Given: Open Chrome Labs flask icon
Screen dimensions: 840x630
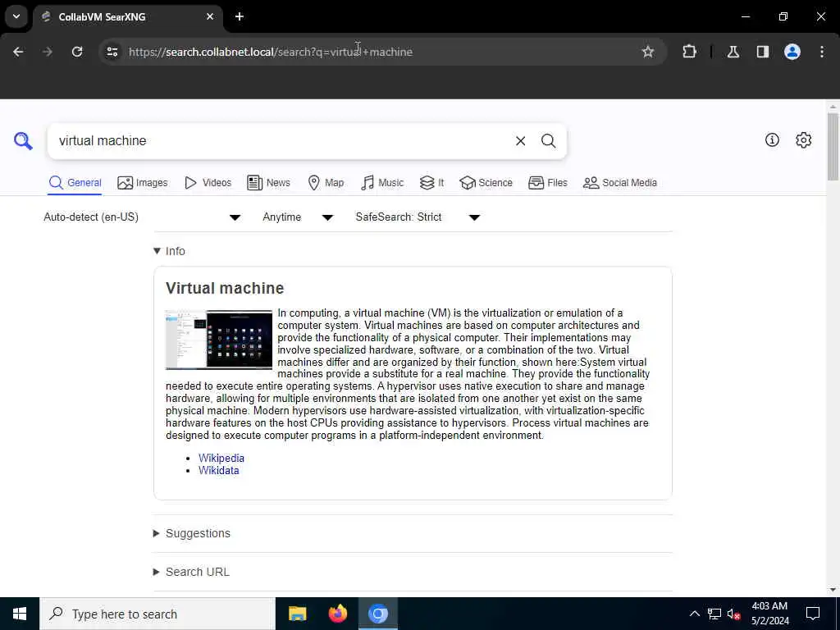Looking at the screenshot, I should 733,52.
